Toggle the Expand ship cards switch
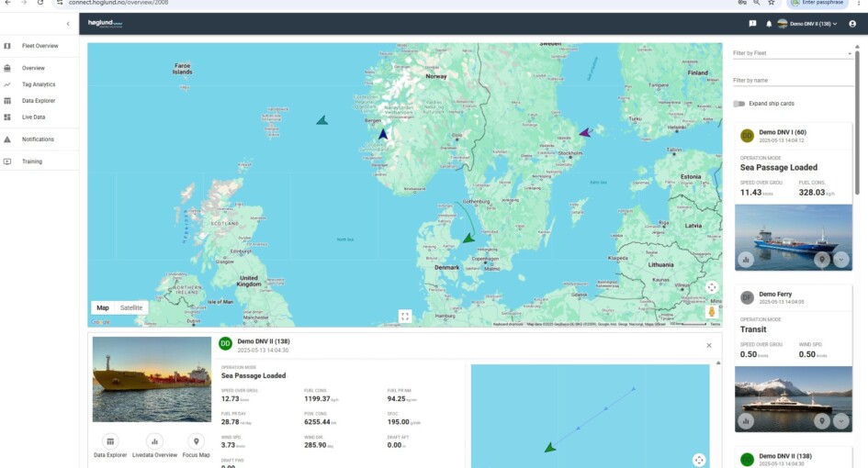The image size is (868, 468). (739, 104)
